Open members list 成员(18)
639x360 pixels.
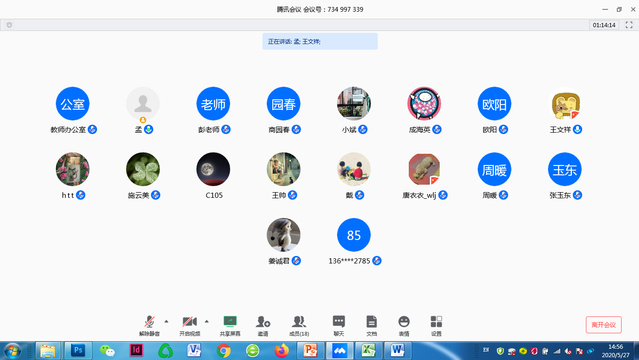299,325
